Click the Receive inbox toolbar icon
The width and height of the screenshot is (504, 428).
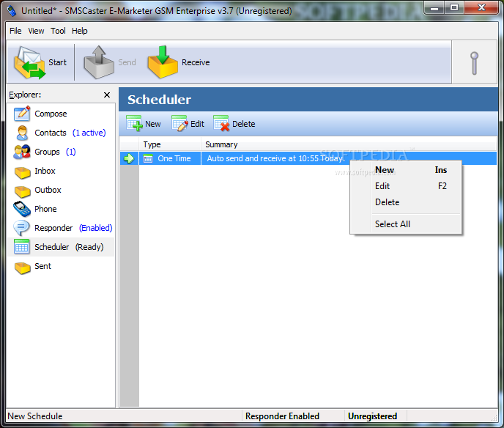pos(163,62)
